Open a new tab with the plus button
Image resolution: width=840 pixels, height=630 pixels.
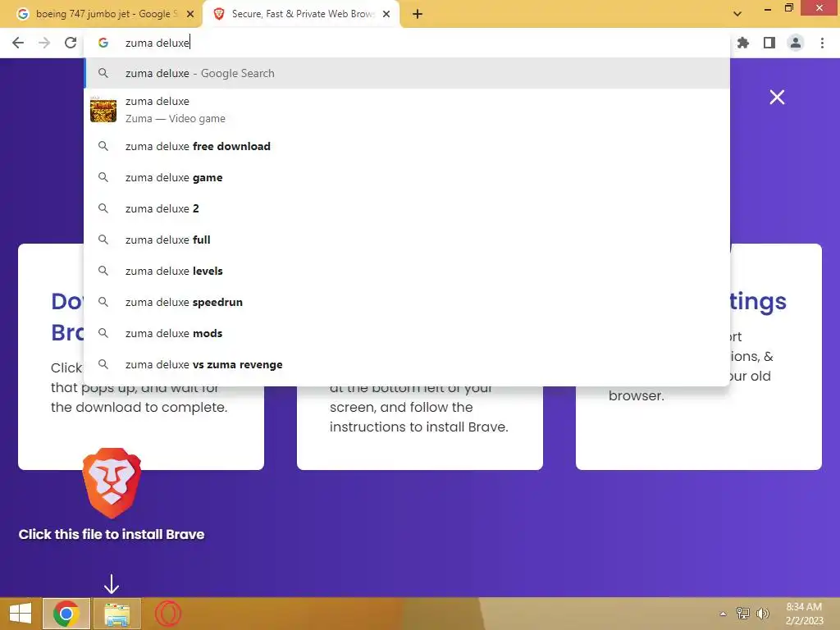(418, 14)
